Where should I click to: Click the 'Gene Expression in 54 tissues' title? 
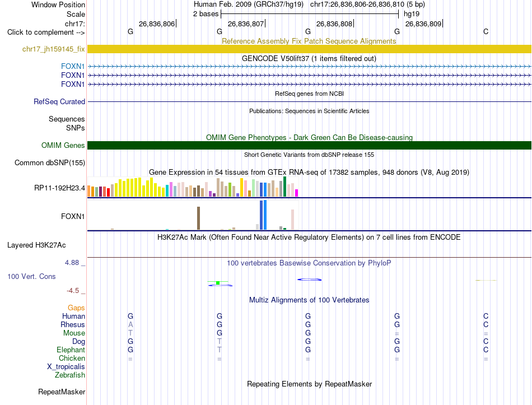click(x=309, y=172)
